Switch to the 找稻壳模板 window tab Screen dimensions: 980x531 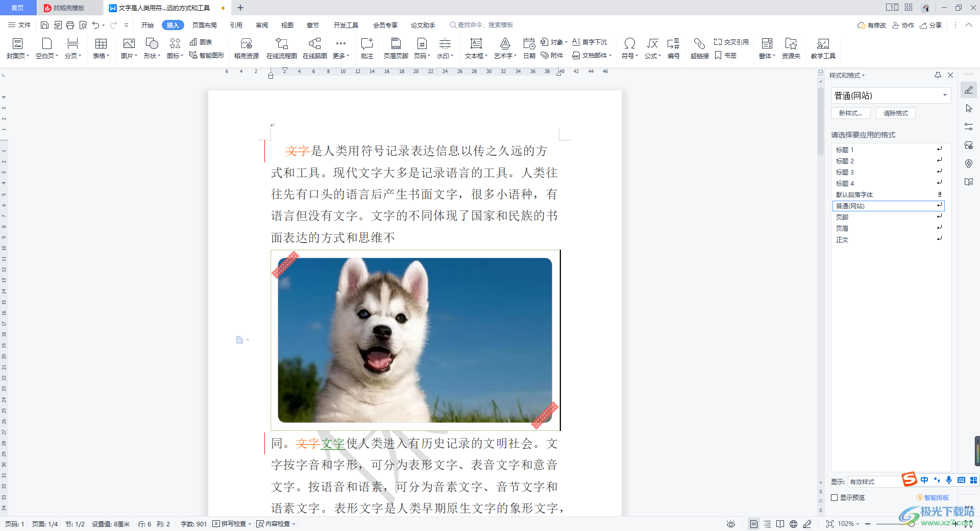pyautogui.click(x=69, y=8)
